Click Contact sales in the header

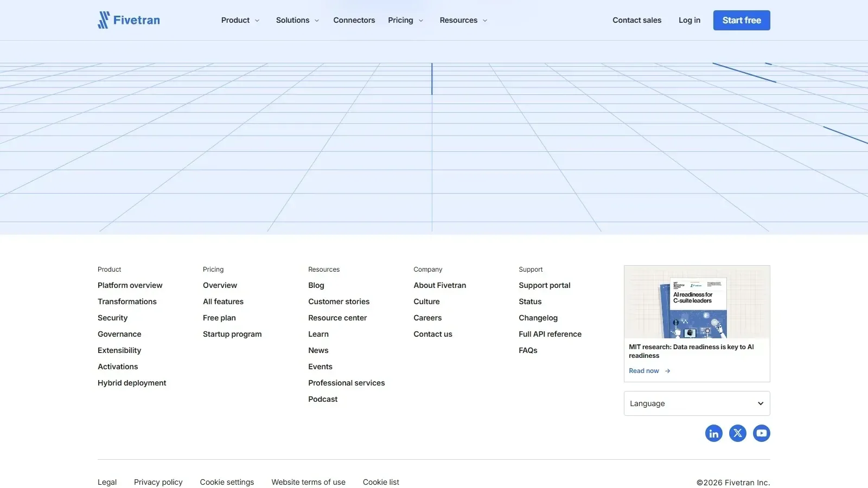(x=637, y=20)
